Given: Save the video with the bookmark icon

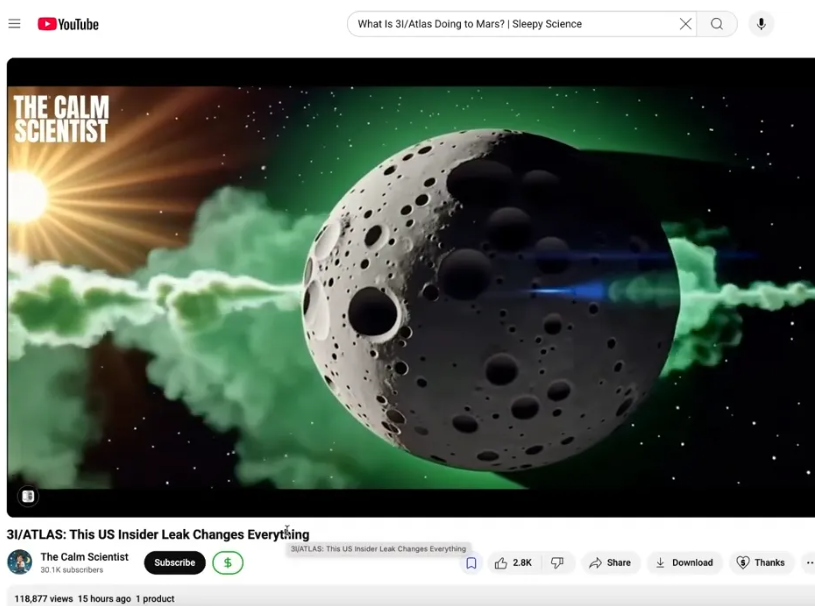Looking at the screenshot, I should click(x=471, y=562).
